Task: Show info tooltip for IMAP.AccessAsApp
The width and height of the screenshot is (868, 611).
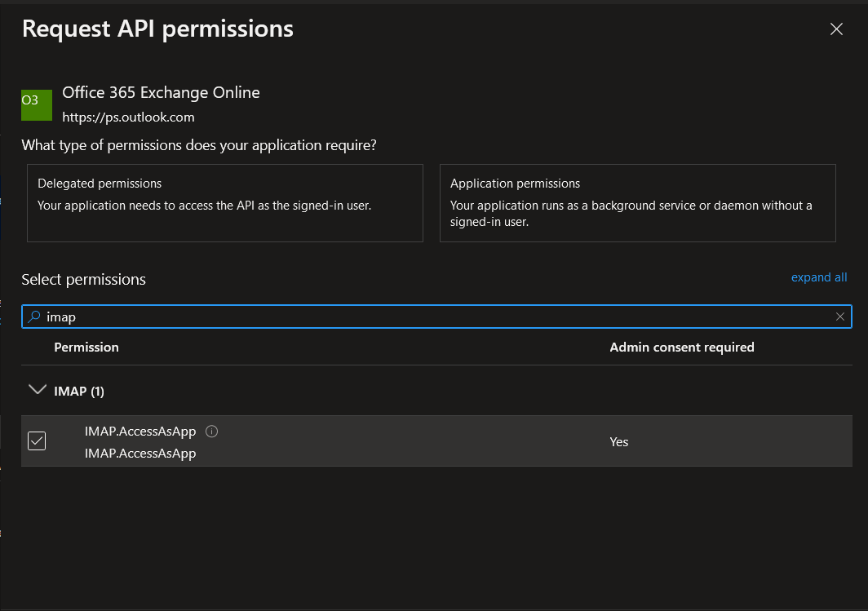Action: click(211, 432)
